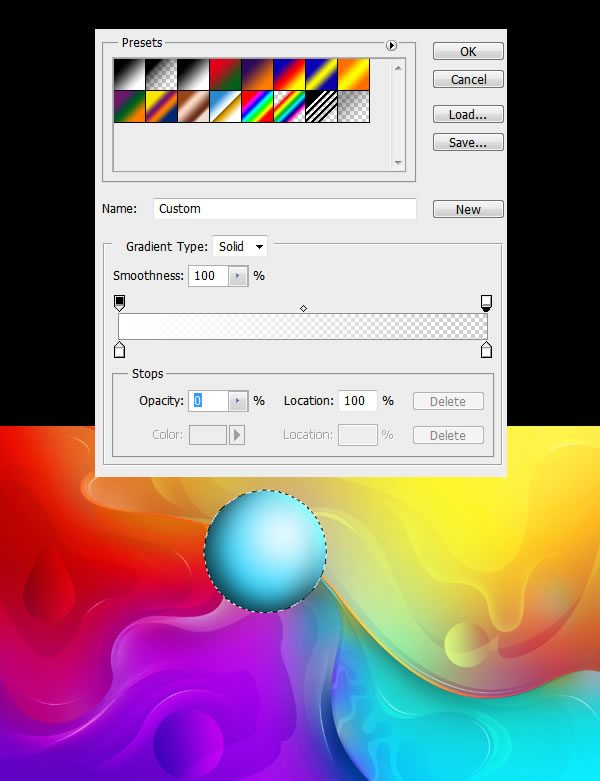Image resolution: width=600 pixels, height=781 pixels.
Task: Choose the Copper gradient preset
Action: (193, 106)
